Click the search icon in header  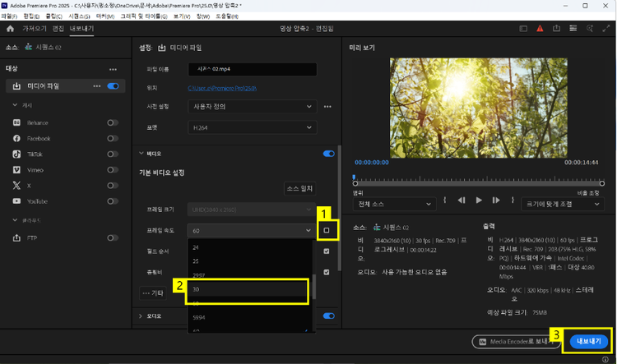(x=590, y=28)
